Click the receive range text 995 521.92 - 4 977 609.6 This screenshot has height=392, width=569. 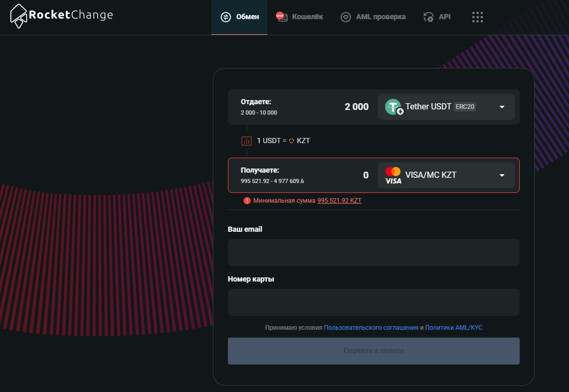pyautogui.click(x=272, y=181)
